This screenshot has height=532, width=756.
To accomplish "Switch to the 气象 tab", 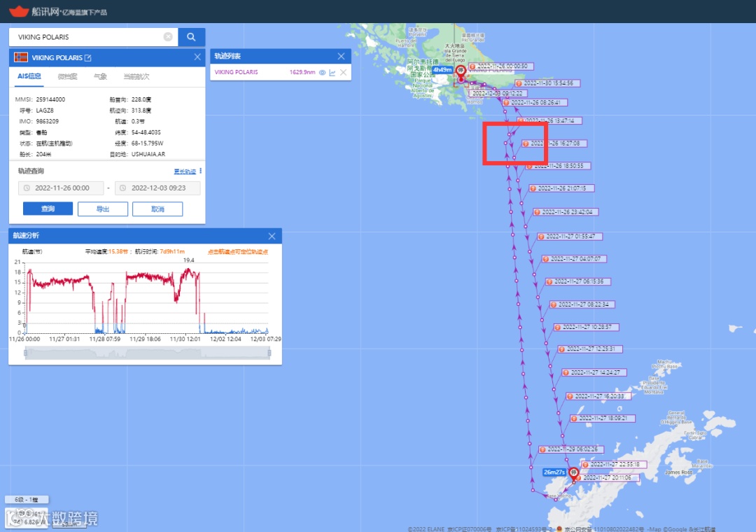I will [100, 76].
